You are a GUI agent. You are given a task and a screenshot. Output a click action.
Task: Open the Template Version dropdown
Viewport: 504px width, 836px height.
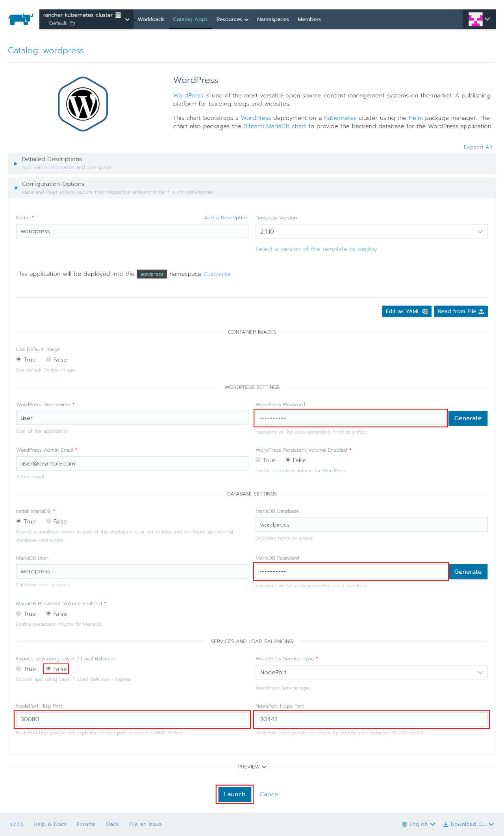371,232
